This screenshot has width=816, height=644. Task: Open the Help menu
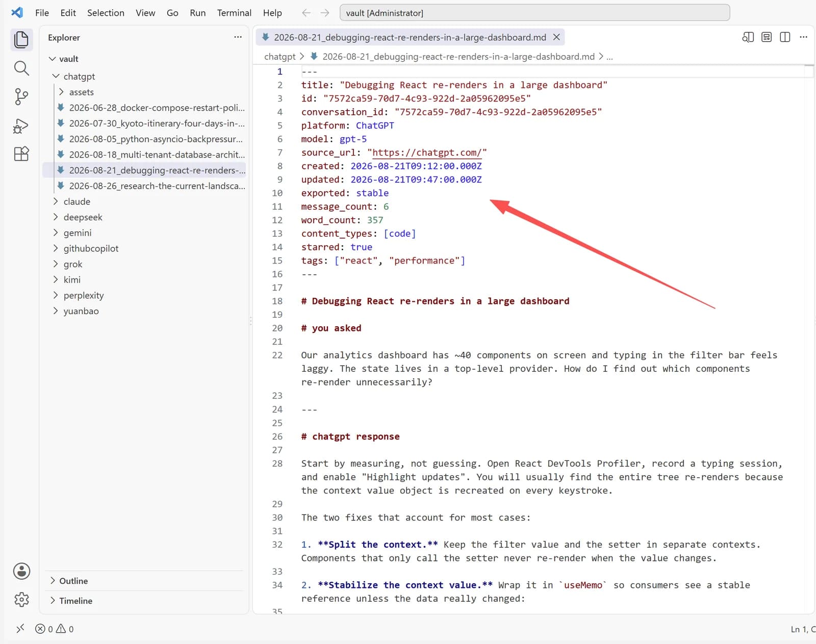(272, 13)
